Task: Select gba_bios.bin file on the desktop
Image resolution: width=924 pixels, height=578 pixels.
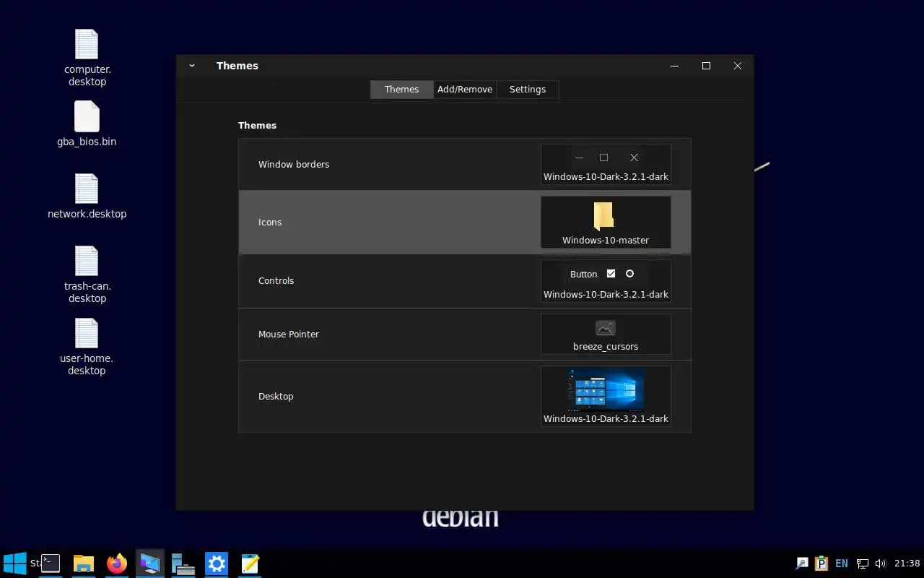Action: (x=87, y=124)
